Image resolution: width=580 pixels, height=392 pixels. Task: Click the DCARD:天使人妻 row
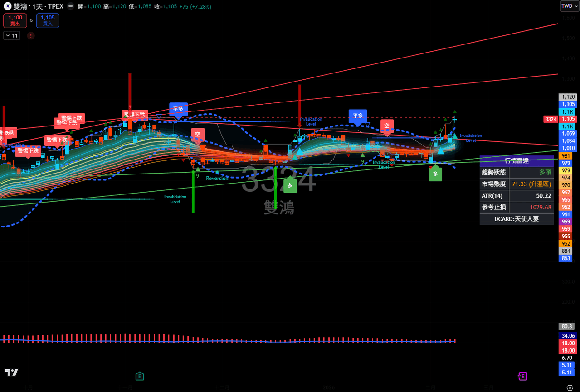click(517, 219)
